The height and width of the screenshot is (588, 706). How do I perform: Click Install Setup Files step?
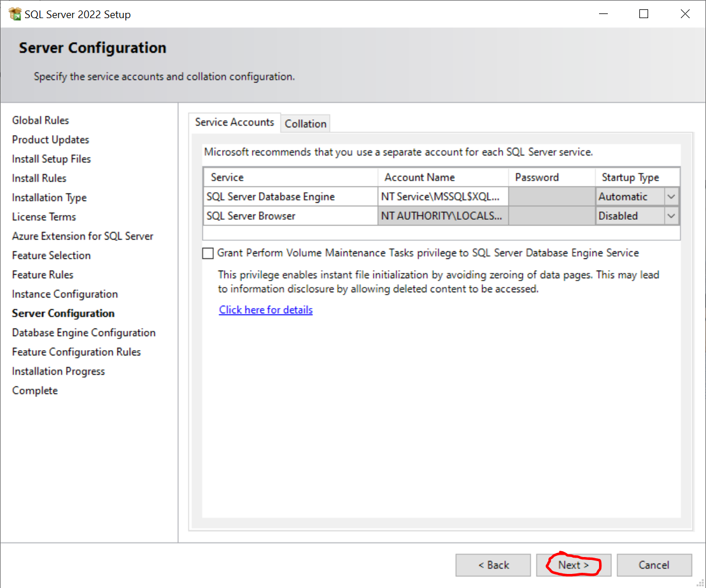51,159
